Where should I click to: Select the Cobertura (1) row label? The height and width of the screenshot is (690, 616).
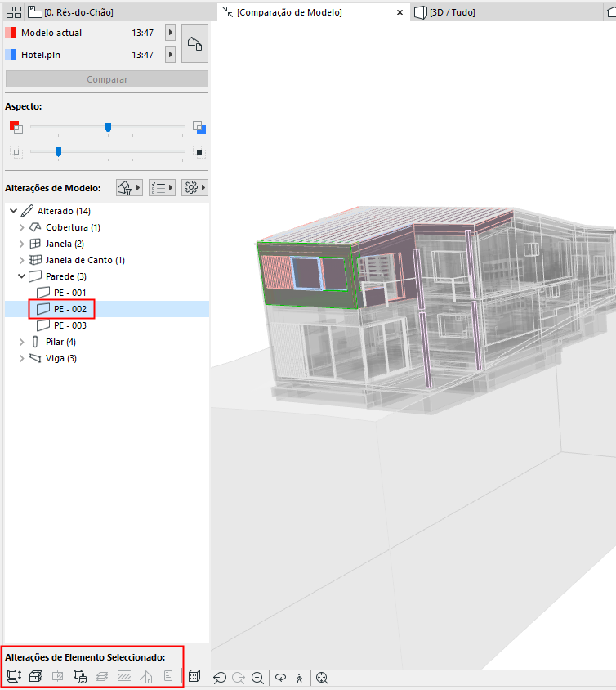73,227
